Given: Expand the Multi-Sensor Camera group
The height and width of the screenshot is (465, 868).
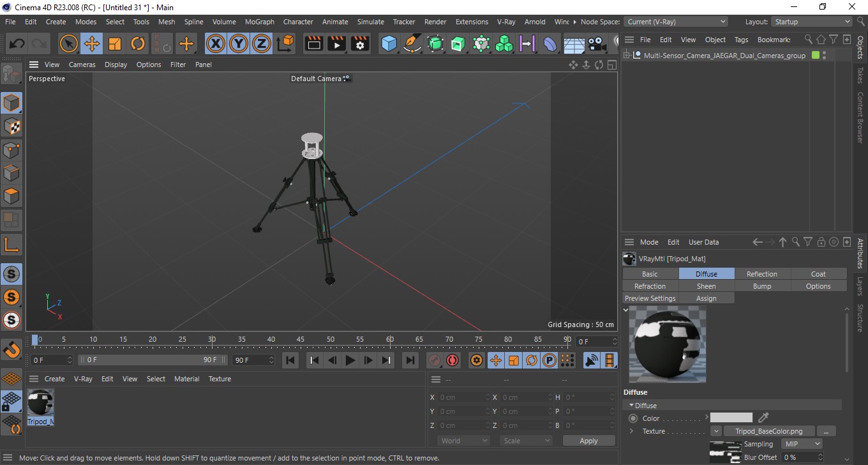Looking at the screenshot, I should pos(627,56).
